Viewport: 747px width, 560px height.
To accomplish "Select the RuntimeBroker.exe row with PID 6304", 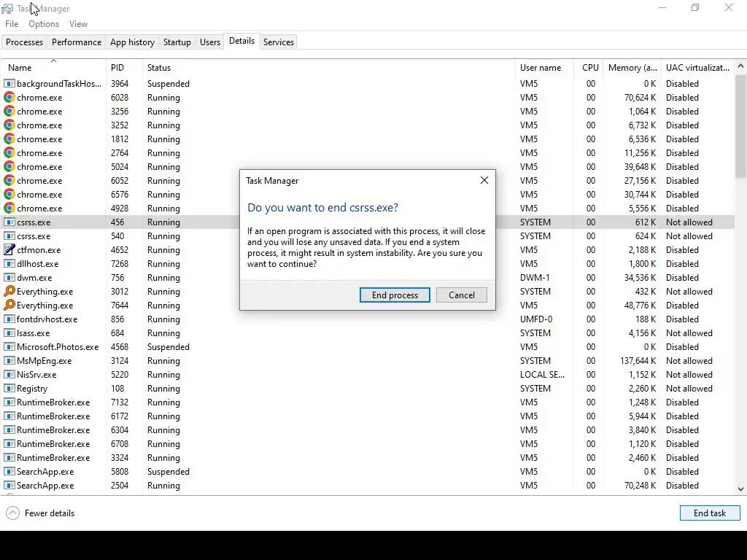I will pos(368,430).
